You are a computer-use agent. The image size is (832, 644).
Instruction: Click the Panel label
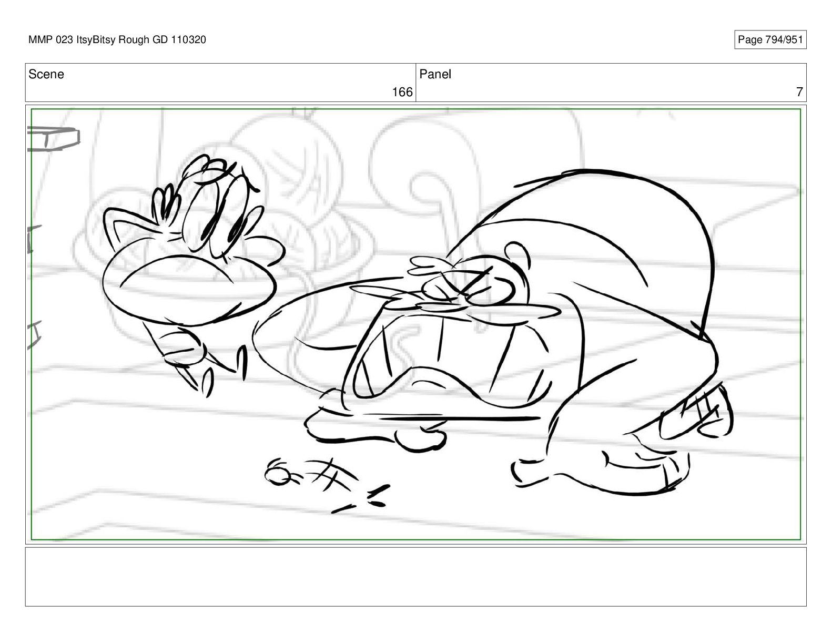pos(435,74)
